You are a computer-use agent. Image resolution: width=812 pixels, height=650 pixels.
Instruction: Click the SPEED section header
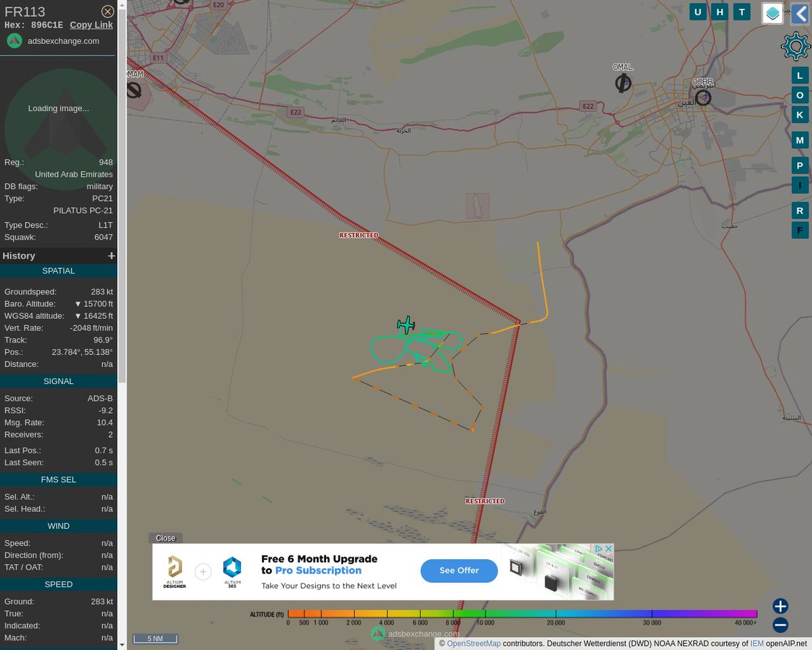pos(58,584)
